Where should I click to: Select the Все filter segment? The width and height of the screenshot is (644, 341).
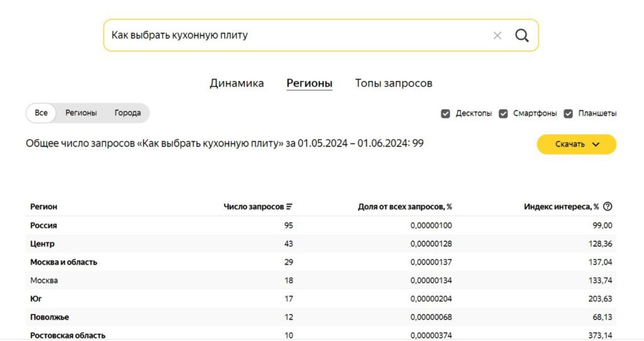[x=41, y=112]
